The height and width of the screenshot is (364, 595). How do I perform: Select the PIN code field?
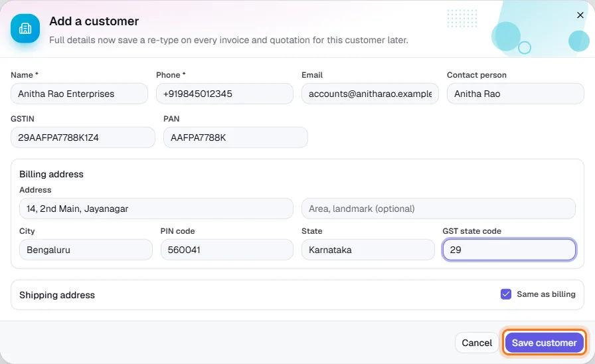pos(227,250)
